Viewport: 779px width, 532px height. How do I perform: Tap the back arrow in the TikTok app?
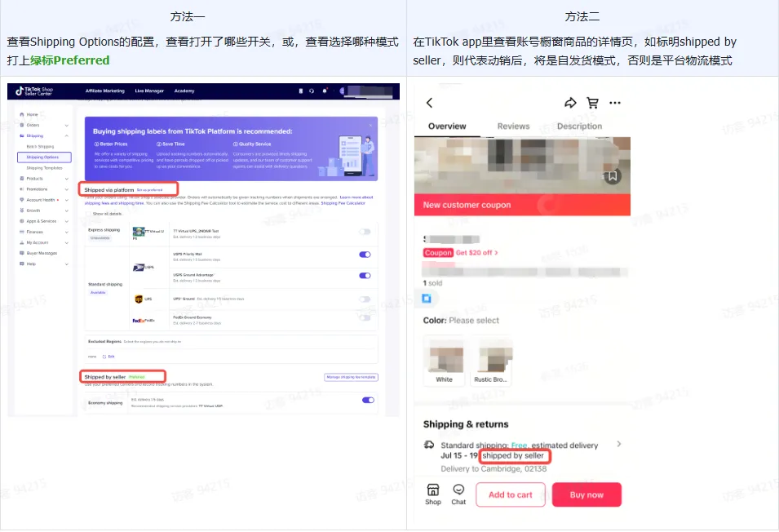pyautogui.click(x=430, y=103)
